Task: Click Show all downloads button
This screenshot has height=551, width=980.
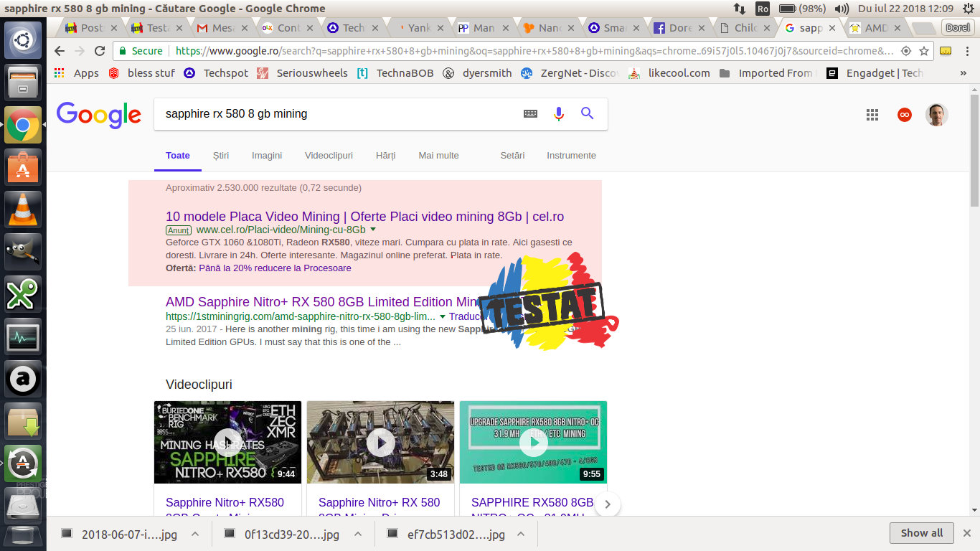Action: (x=922, y=533)
